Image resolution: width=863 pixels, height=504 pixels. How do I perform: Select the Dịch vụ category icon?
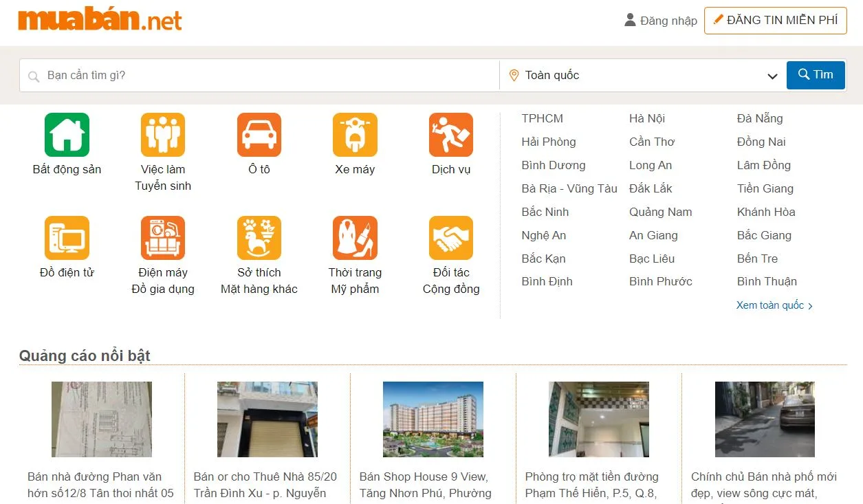click(x=451, y=134)
